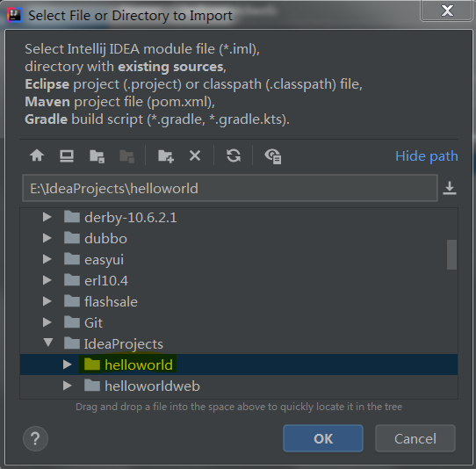Click the path input field
476x469 pixels.
click(230, 188)
